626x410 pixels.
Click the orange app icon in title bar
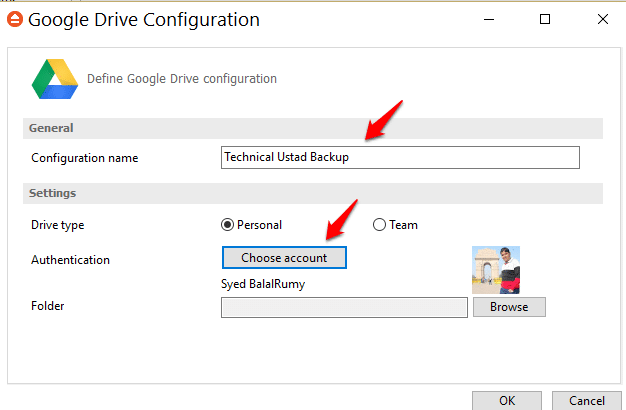[15, 19]
